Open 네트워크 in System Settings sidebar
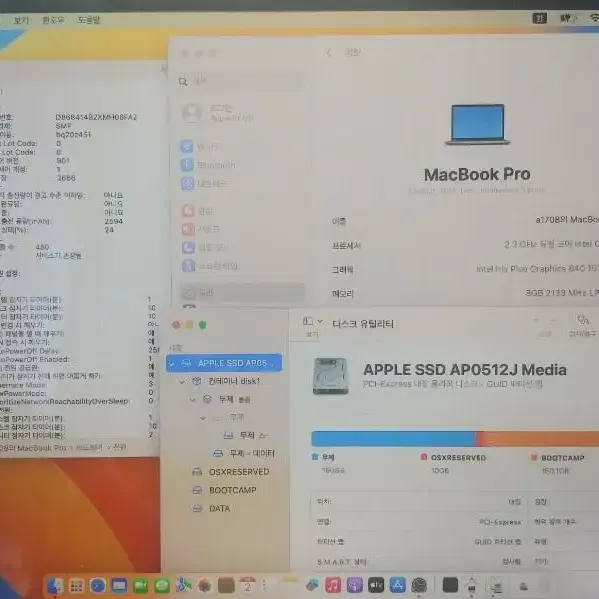Image resolution: width=599 pixels, height=599 pixels. click(204, 184)
